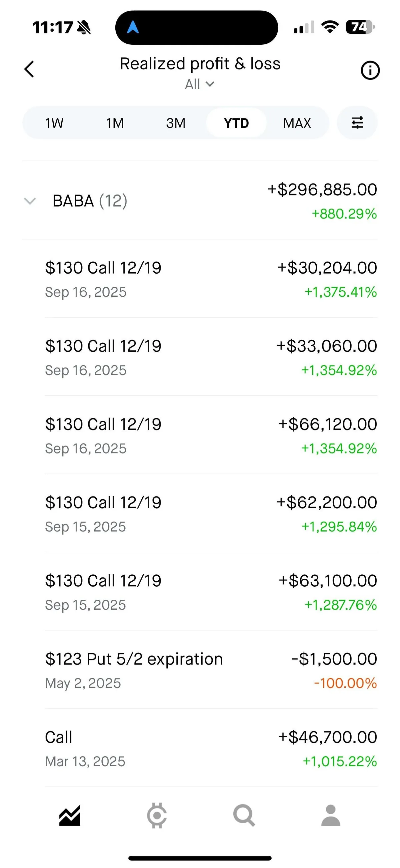Open the investing chart tab icon
This screenshot has width=400, height=868.
click(x=70, y=815)
